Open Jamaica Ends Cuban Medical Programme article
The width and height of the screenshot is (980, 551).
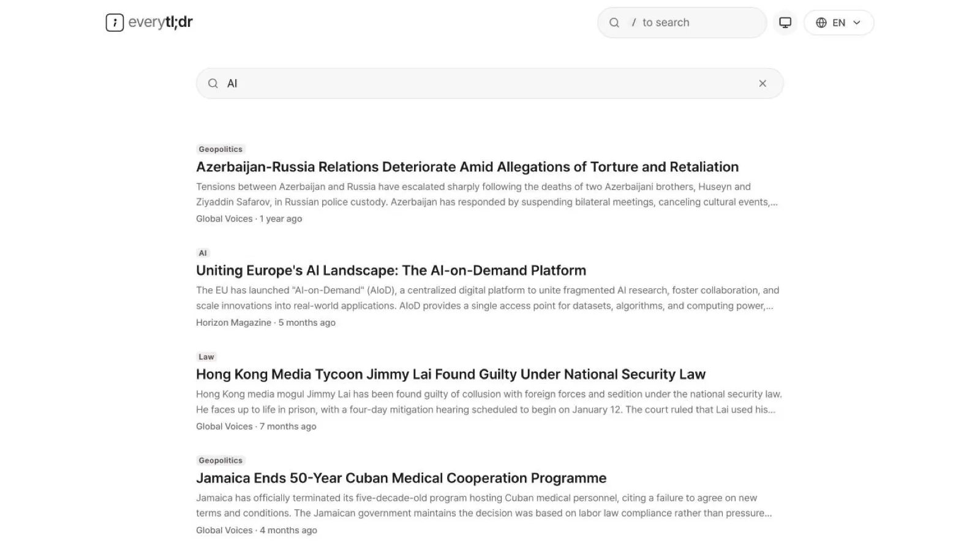[401, 478]
